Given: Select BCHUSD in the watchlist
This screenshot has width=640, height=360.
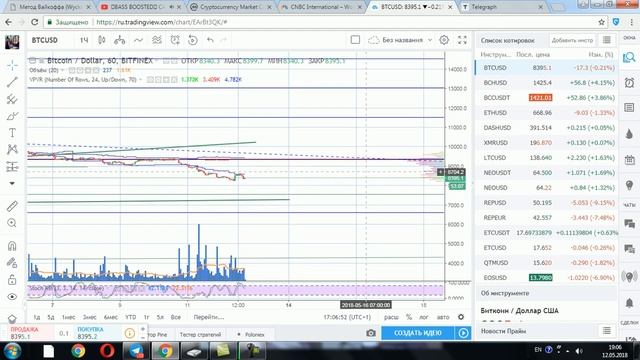Looking at the screenshot, I should (x=547, y=83).
